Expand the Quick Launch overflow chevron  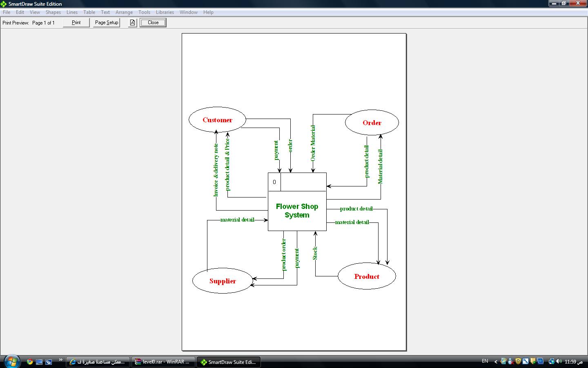pyautogui.click(x=60, y=360)
